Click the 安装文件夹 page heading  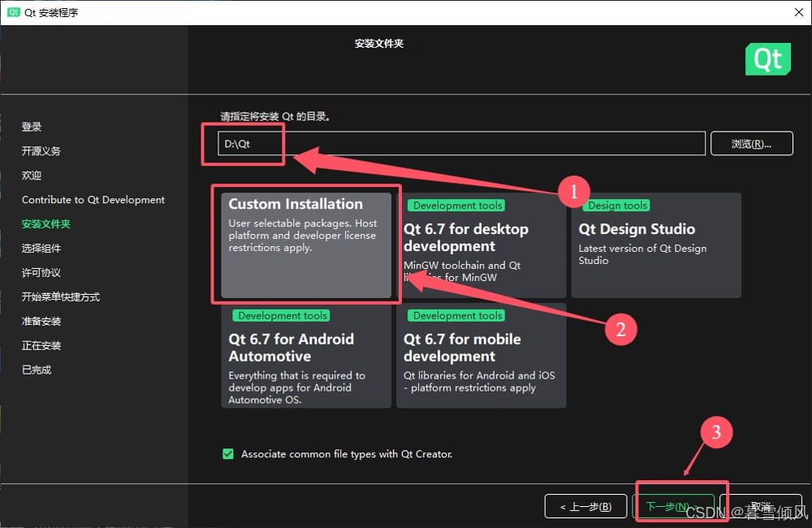pos(379,44)
